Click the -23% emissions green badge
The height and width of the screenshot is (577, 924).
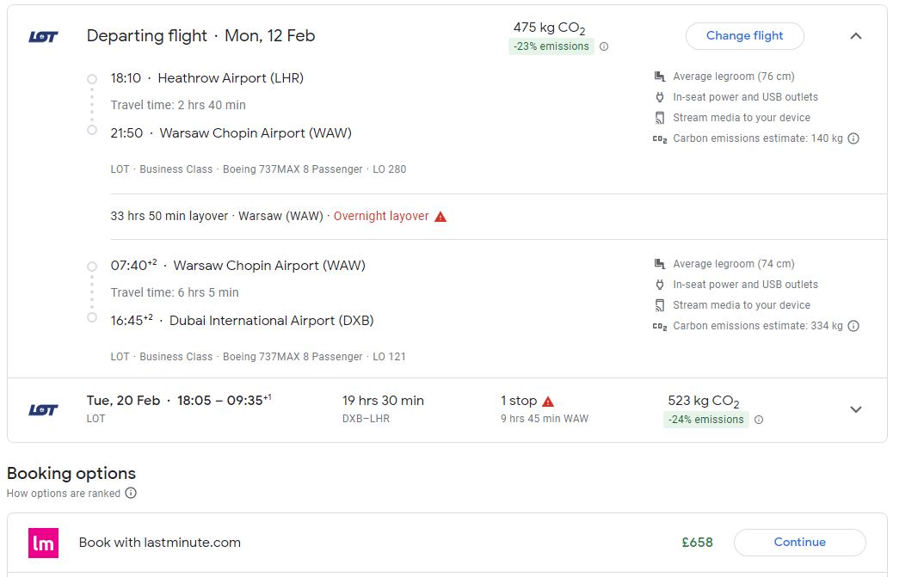pyautogui.click(x=551, y=46)
